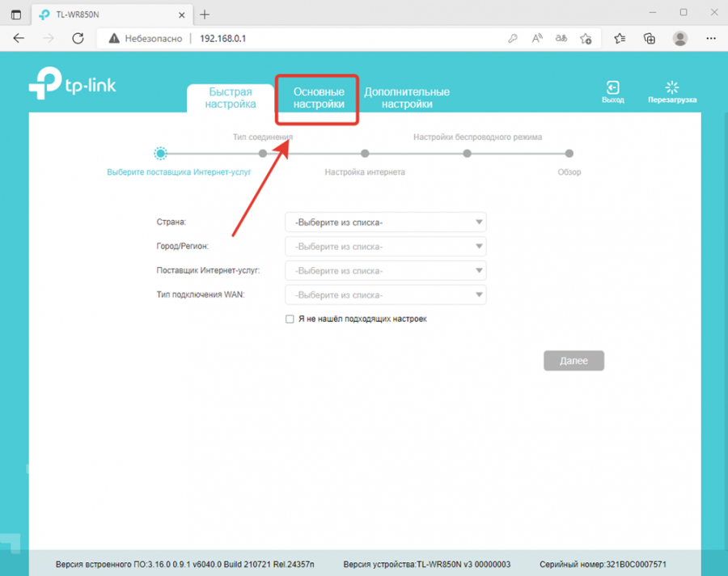Open the browser Favorites star-list icon

[620, 38]
